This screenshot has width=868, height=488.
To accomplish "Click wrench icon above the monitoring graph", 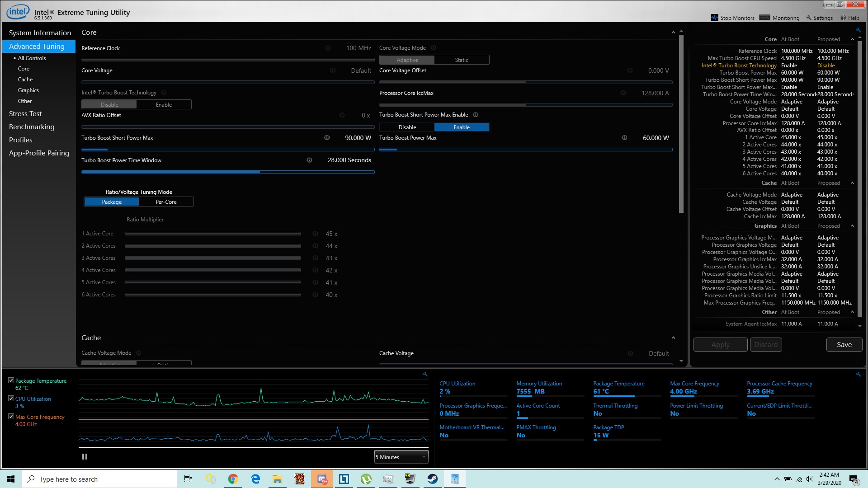I will 425,374.
